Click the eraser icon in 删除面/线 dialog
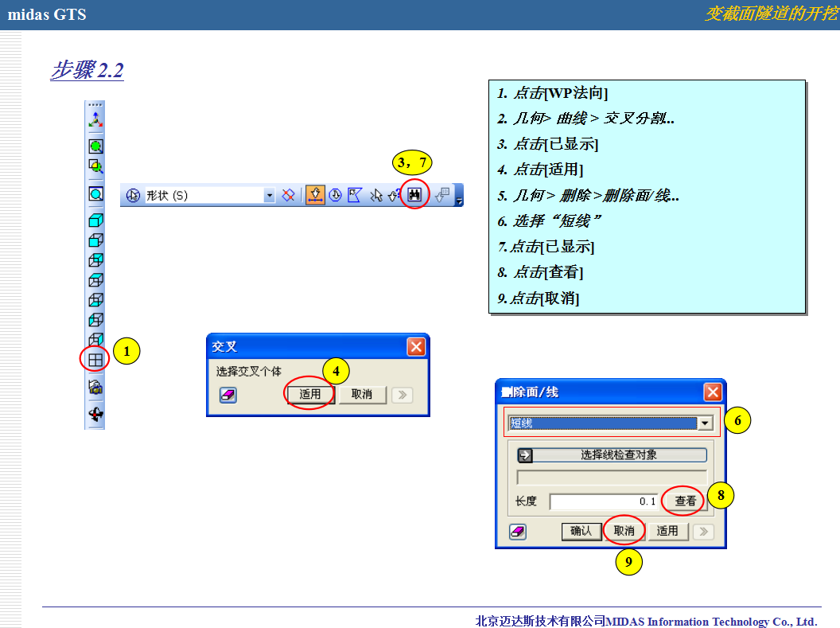This screenshot has height=628, width=840. click(x=518, y=532)
